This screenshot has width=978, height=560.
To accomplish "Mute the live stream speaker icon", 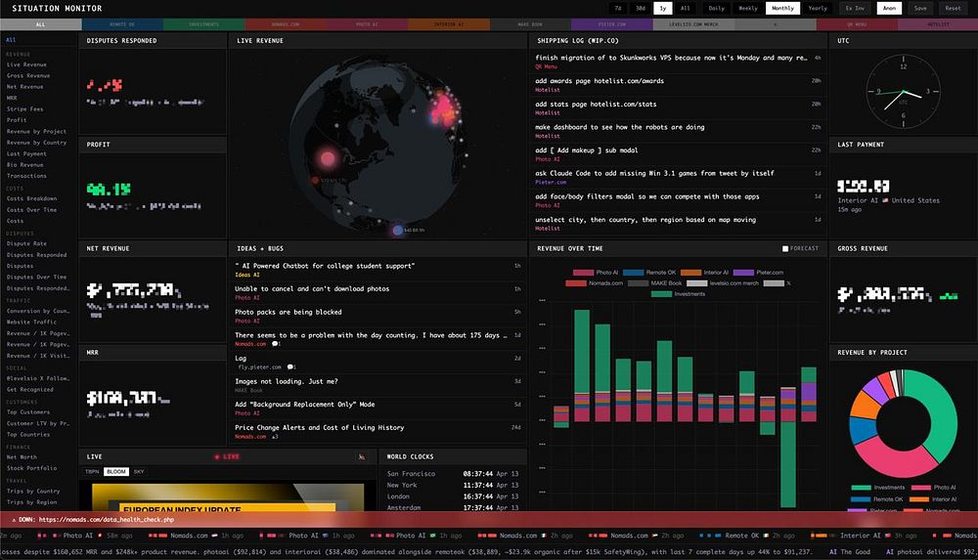I will 362,457.
